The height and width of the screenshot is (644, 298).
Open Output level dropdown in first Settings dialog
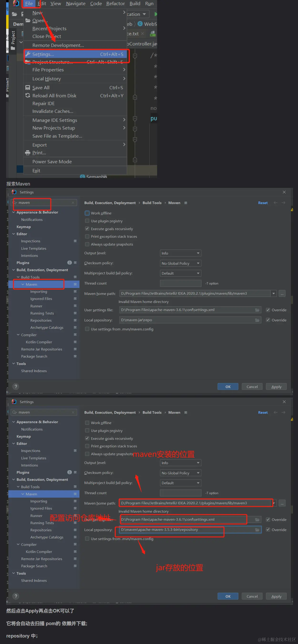180,253
